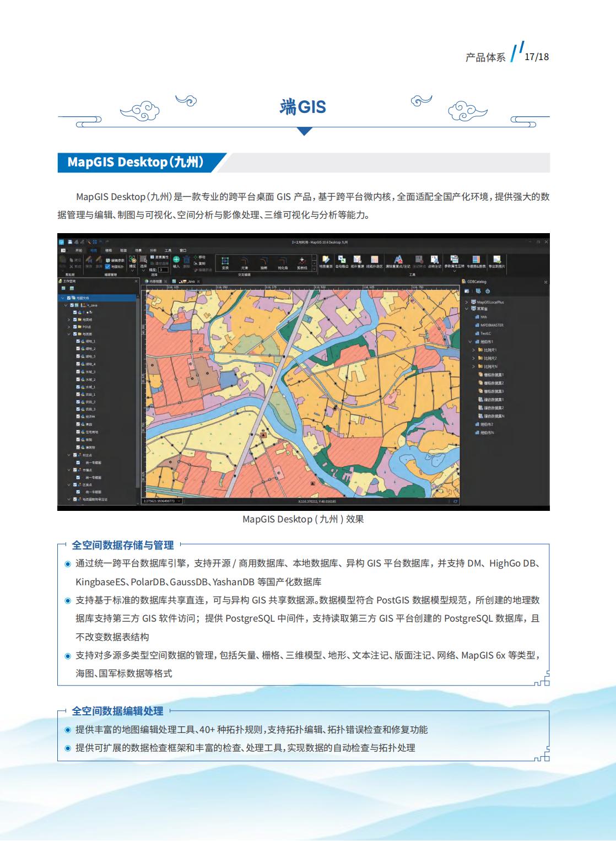
Task: Uncheck the 绿地_4 layer checkbox
Action: pyautogui.click(x=79, y=364)
